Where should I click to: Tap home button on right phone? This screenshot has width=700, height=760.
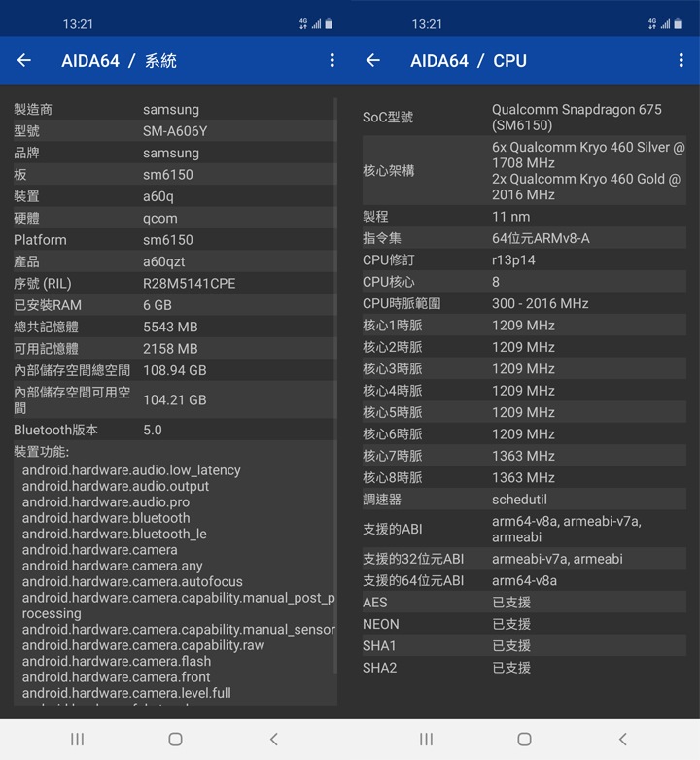tap(524, 740)
